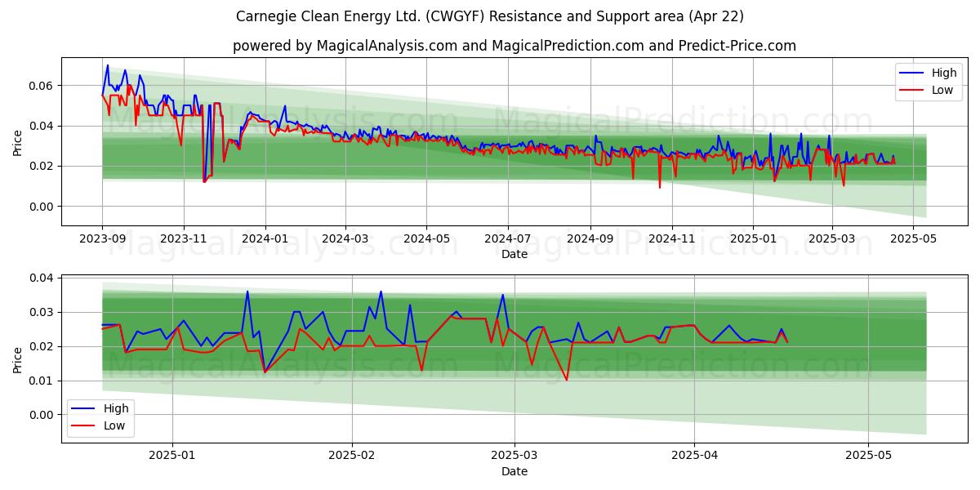Click the 'Date' axis label under top chart
The width and height of the screenshot is (980, 490).
(x=514, y=254)
